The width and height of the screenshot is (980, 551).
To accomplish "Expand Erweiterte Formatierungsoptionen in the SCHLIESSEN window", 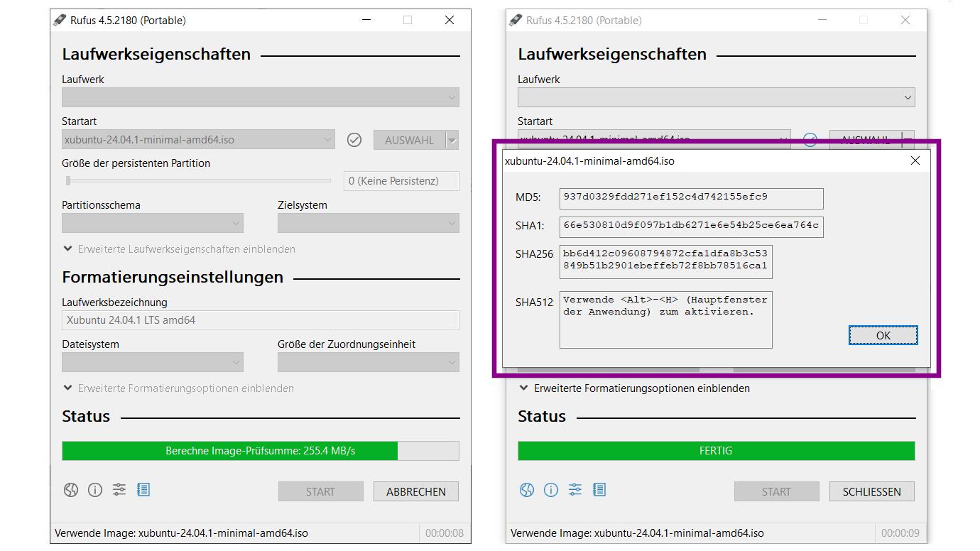I will point(635,388).
